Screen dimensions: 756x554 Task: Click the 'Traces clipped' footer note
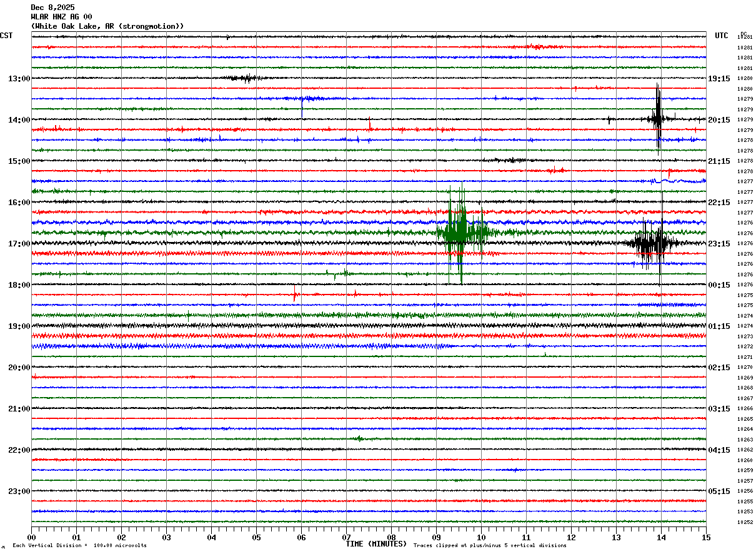coord(490,545)
